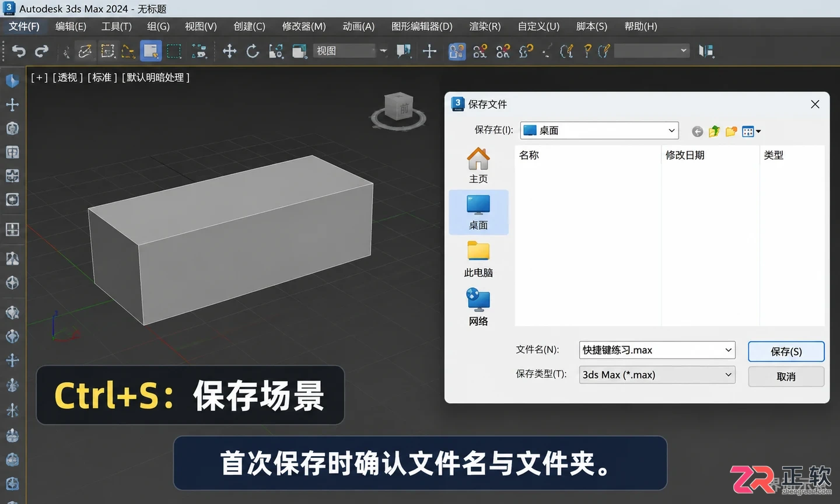The image size is (840, 504).
Task: Click the [透视] viewport label
Action: [x=68, y=78]
